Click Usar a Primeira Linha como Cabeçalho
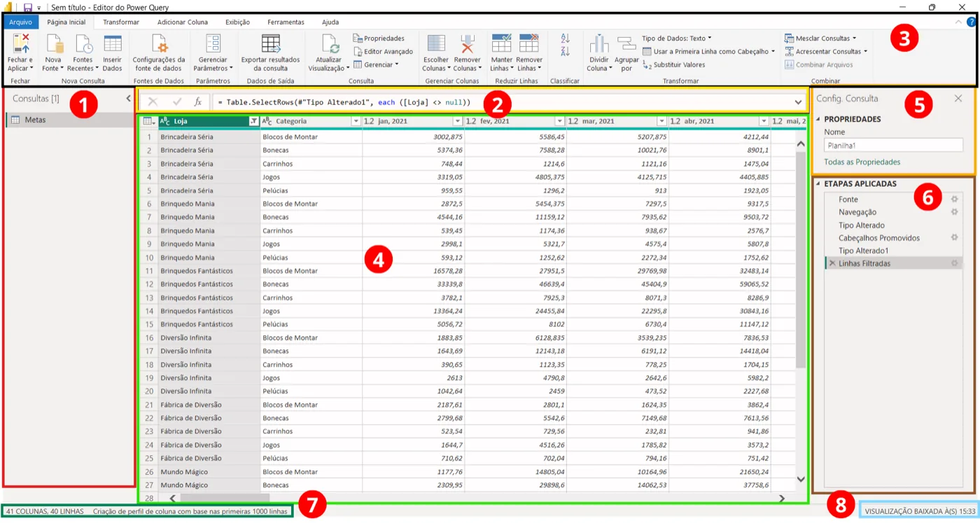Screen dimensions: 980x523 [x=708, y=51]
